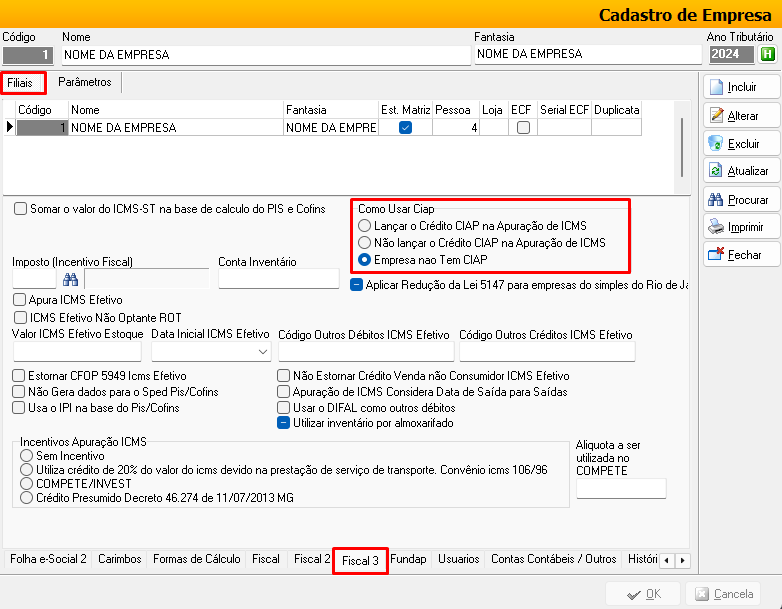Open the Filiais tab
This screenshot has height=609, width=782.
[20, 83]
